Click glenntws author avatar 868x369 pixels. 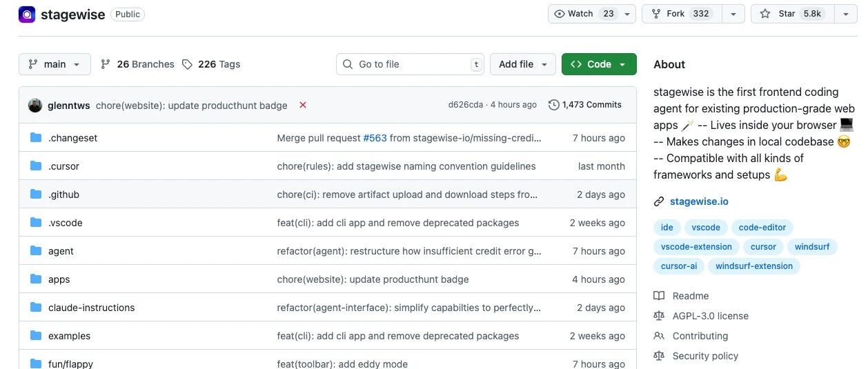(35, 106)
